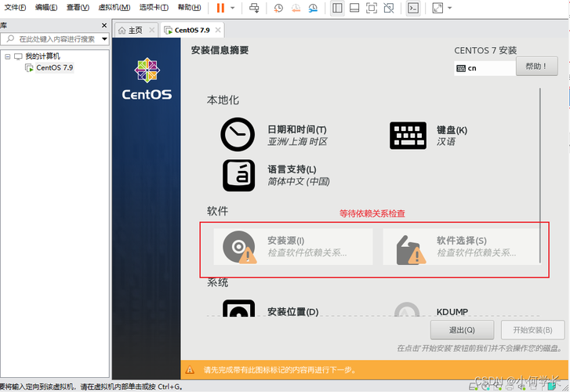
Task: Open the 帮助(H) menu
Action: [189, 7]
